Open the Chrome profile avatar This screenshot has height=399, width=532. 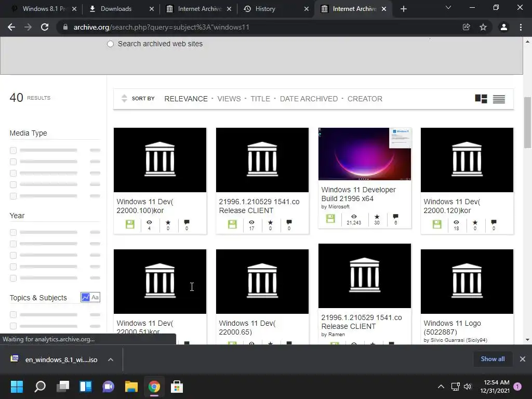[x=504, y=27]
